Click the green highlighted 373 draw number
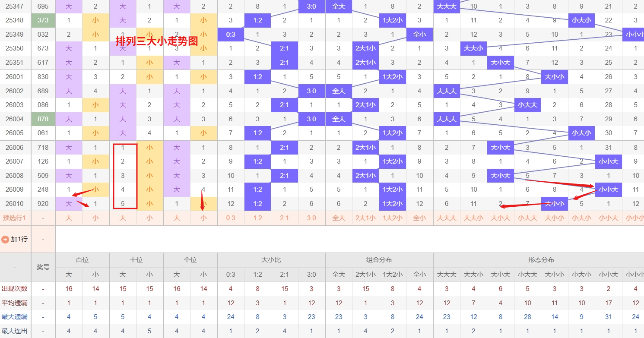The width and height of the screenshot is (644, 338). coord(43,20)
